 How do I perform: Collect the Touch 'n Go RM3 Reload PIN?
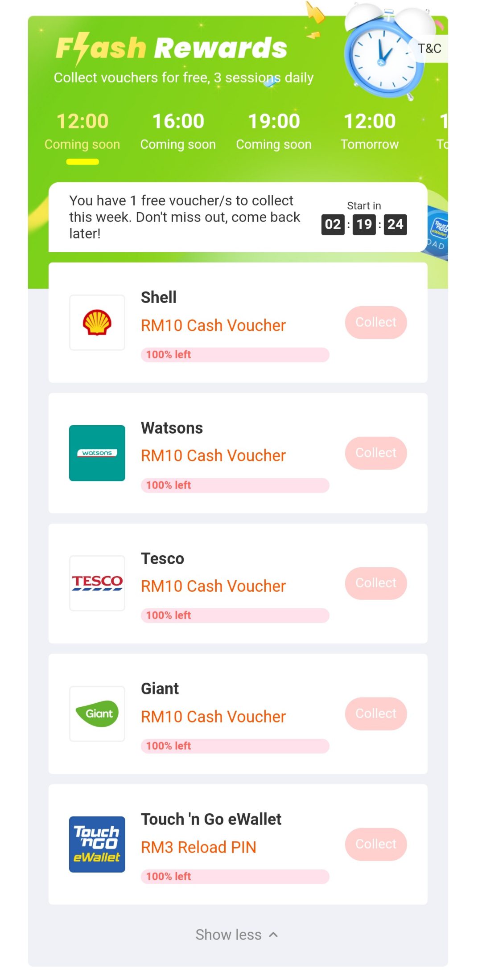[376, 844]
